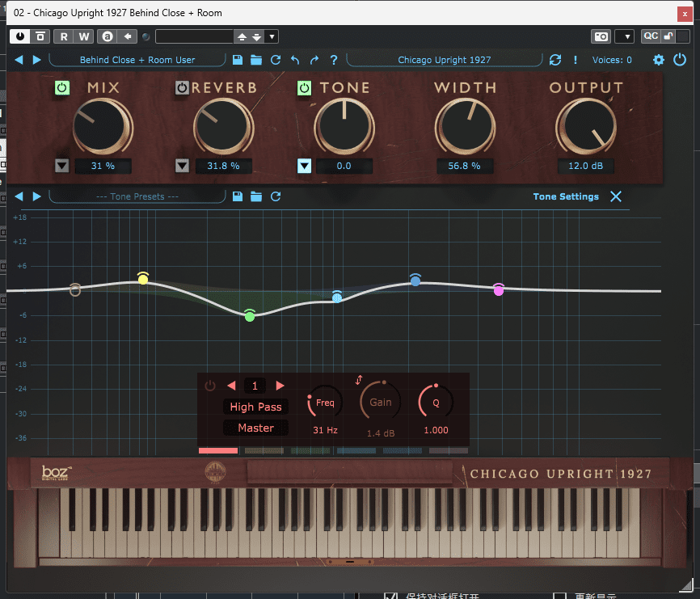Image resolution: width=700 pixels, height=599 pixels.
Task: Go to the next tone preset
Action: 36,196
